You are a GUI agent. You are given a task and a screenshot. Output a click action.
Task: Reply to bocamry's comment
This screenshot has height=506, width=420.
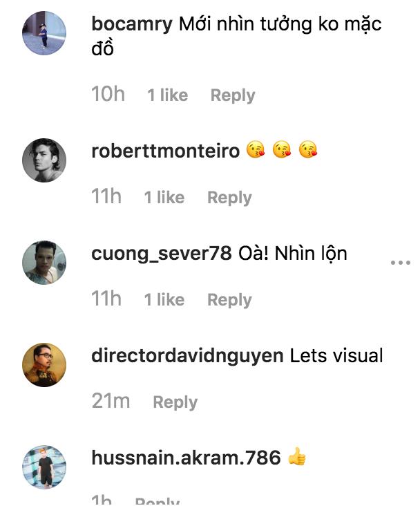pyautogui.click(x=233, y=95)
